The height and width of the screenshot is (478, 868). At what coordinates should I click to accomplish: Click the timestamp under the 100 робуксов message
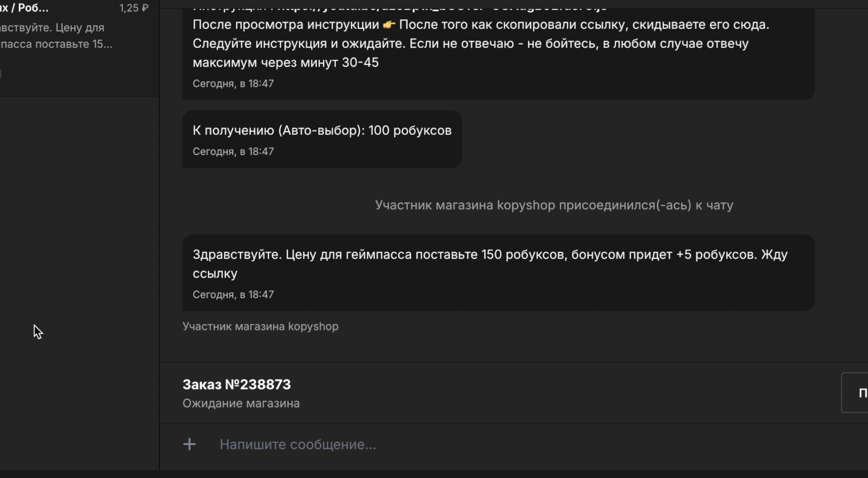click(233, 151)
